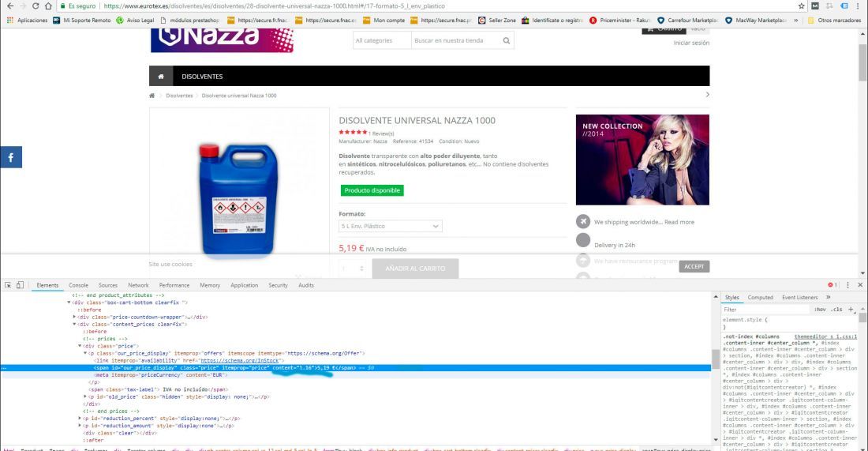The height and width of the screenshot is (451, 868).
Task: Open Otros marcadores bookmarks folder
Action: click(834, 20)
